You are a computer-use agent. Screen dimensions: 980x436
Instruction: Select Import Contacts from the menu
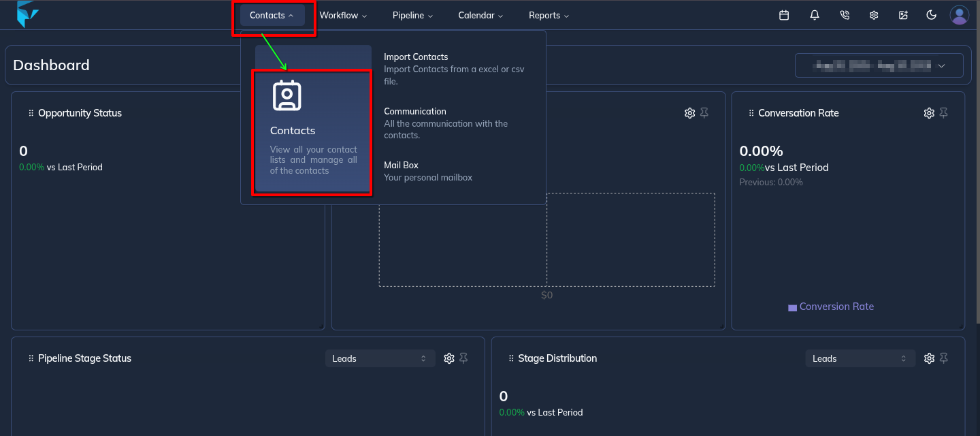416,57
